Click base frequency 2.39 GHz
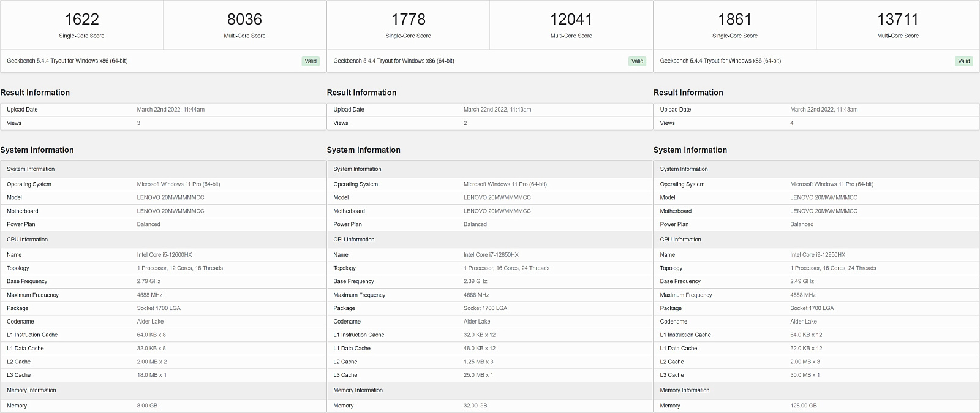980x413 pixels. [475, 282]
